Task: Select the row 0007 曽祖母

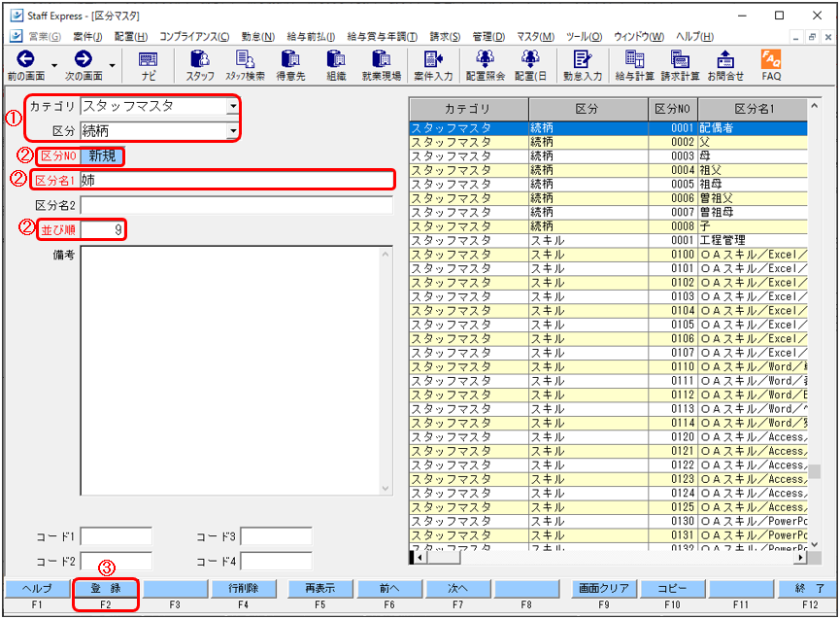Action: (608, 212)
